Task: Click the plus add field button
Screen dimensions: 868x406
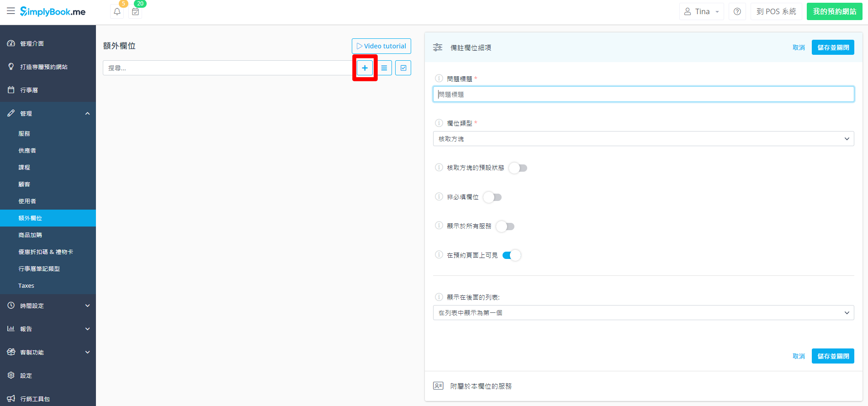Action: coord(365,68)
